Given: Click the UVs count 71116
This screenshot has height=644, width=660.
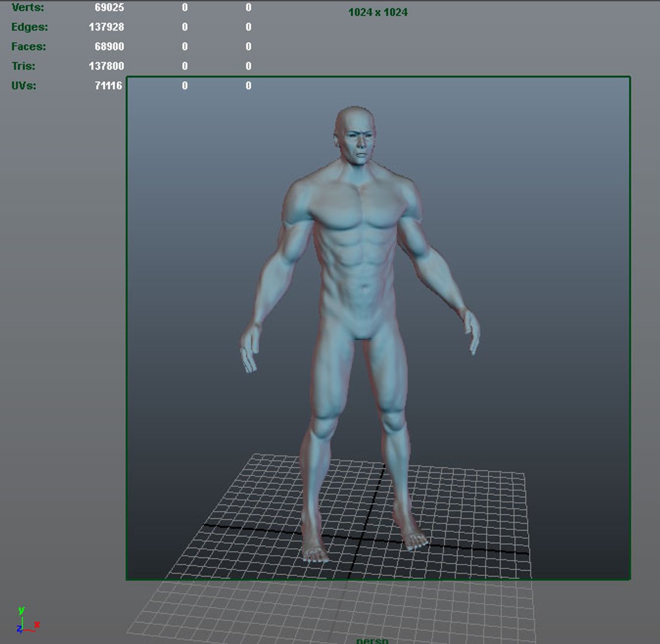Looking at the screenshot, I should 108,86.
